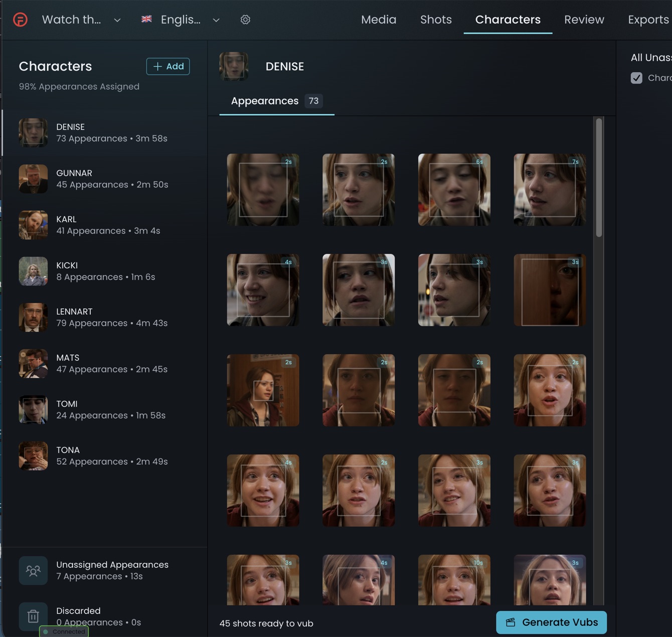Click '45 Appearances • 2m 50s' under GUNNAR
This screenshot has width=672, height=637.
point(112,185)
